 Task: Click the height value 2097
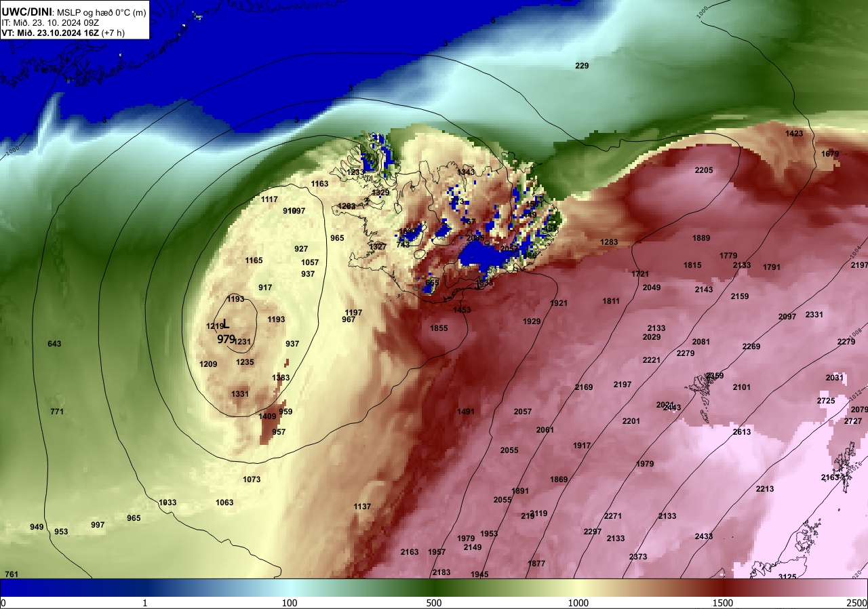[x=787, y=317]
